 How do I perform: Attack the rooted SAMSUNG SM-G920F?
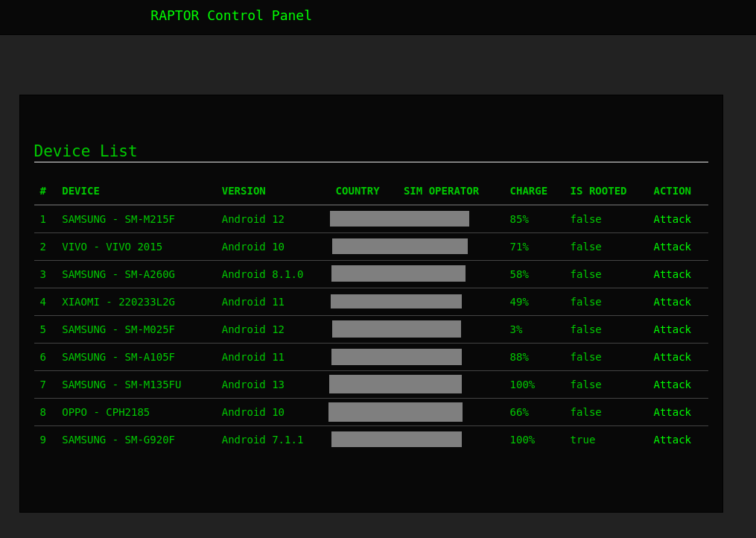672,440
